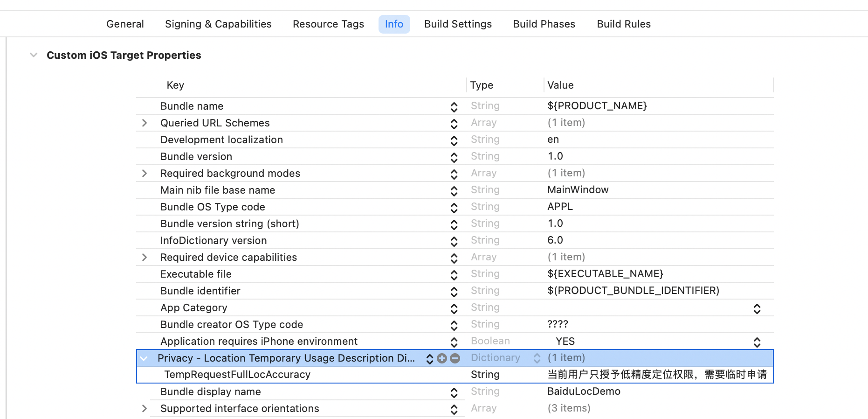Click the MainWindow nib file value

pyautogui.click(x=578, y=190)
